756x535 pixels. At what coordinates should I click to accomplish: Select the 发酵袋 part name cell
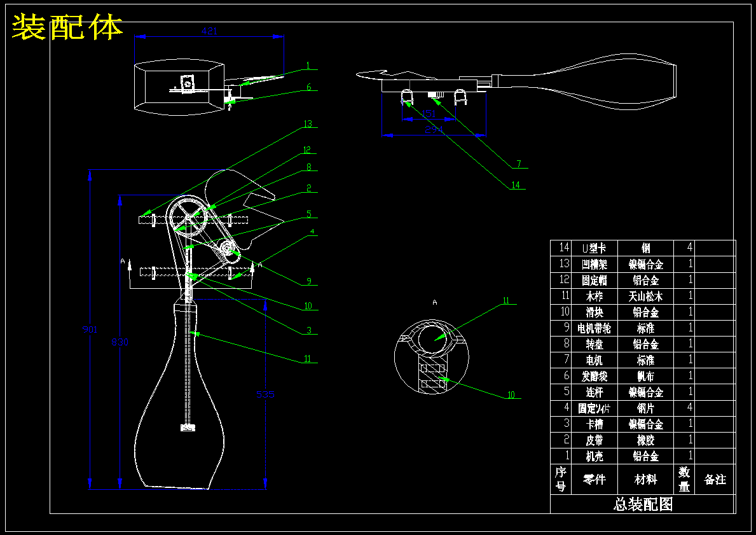[594, 377]
